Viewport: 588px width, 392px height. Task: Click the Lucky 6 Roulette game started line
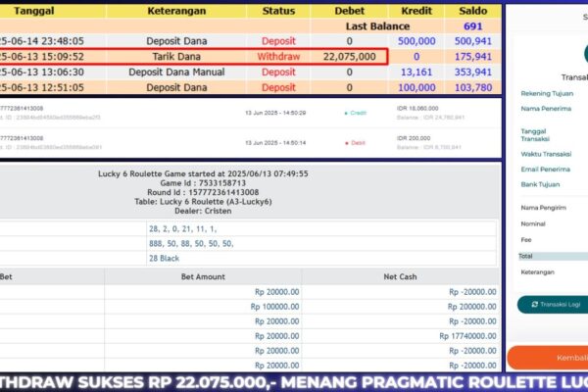coord(203,173)
